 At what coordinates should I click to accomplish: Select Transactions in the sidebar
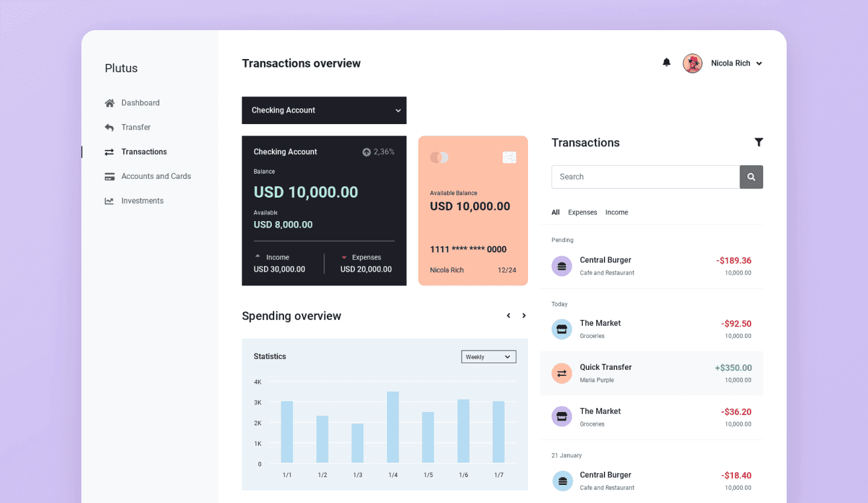coord(144,152)
